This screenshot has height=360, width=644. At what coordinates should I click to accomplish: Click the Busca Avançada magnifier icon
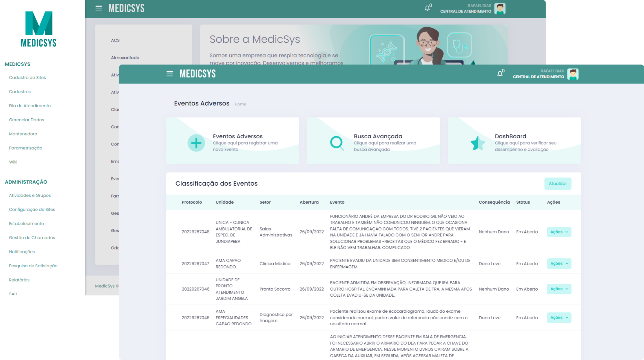(x=337, y=143)
